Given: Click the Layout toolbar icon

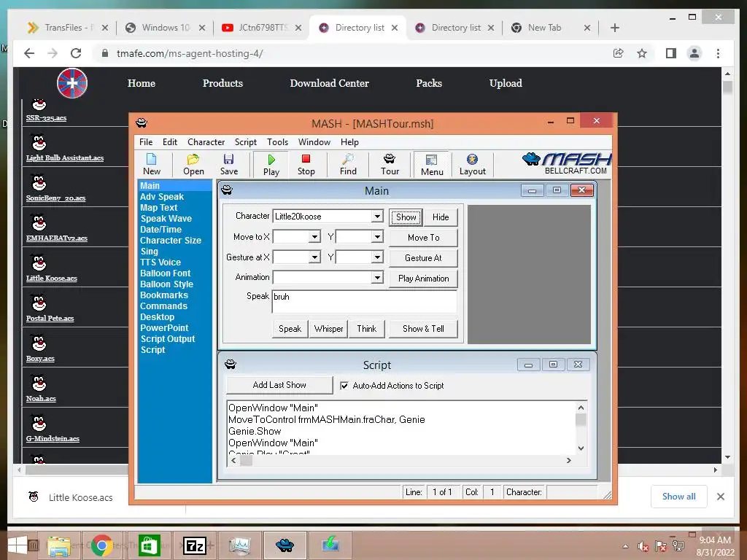Looking at the screenshot, I should click(x=472, y=164).
